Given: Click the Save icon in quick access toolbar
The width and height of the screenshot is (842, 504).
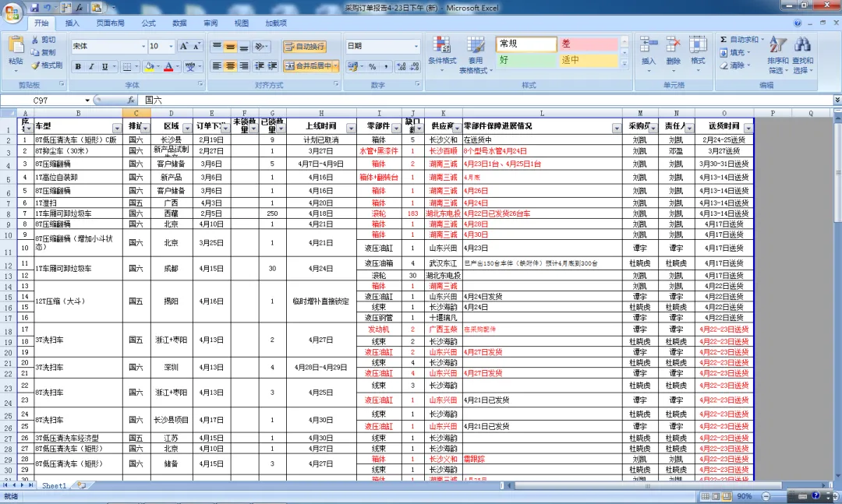Looking at the screenshot, I should (x=34, y=8).
